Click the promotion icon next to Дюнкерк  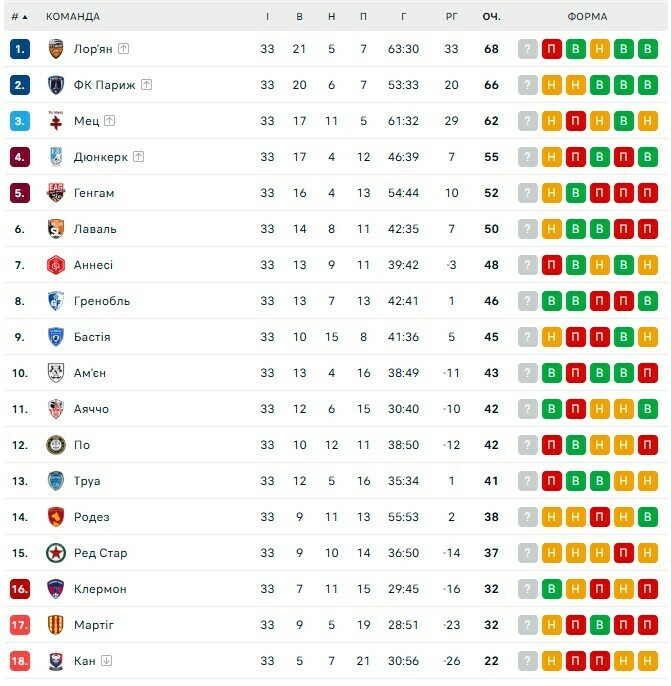pos(138,157)
